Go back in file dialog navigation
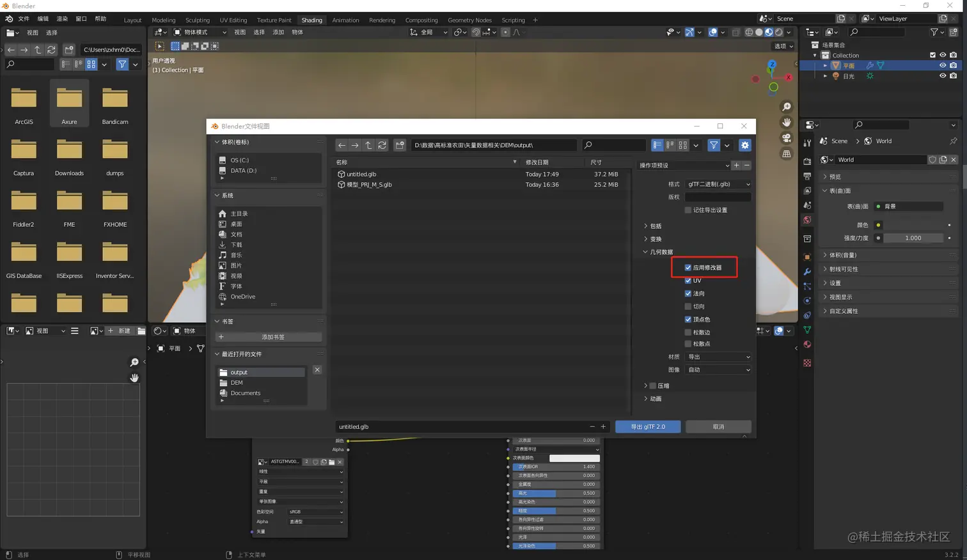This screenshot has height=560, width=967. click(342, 145)
